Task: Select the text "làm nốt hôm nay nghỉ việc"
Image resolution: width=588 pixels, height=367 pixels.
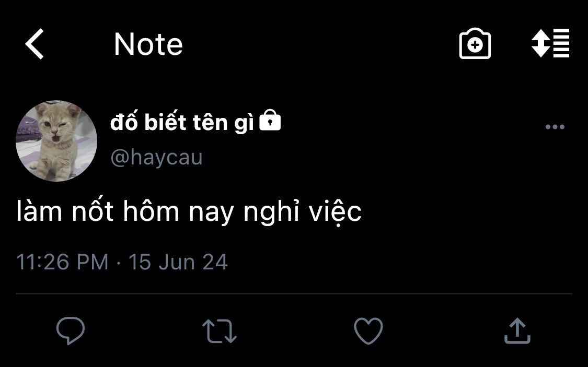Action: click(x=189, y=212)
